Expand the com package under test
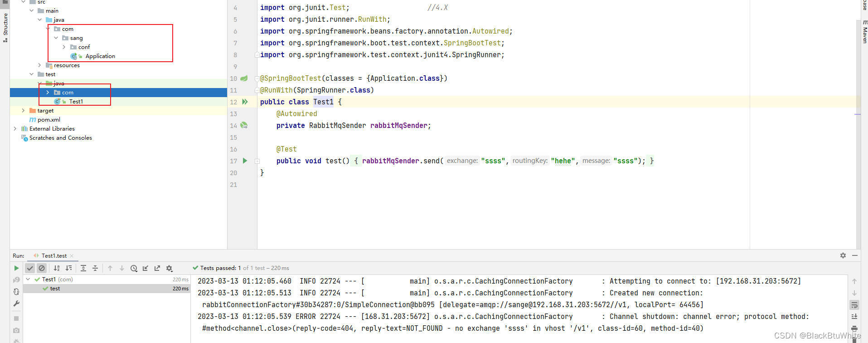Image resolution: width=868 pixels, height=343 pixels. [48, 92]
